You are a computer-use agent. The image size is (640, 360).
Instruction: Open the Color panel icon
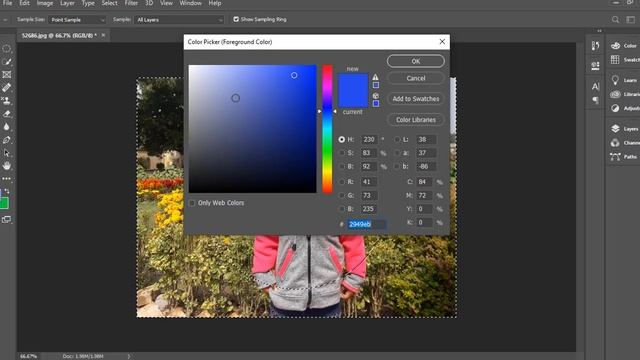pos(616,46)
